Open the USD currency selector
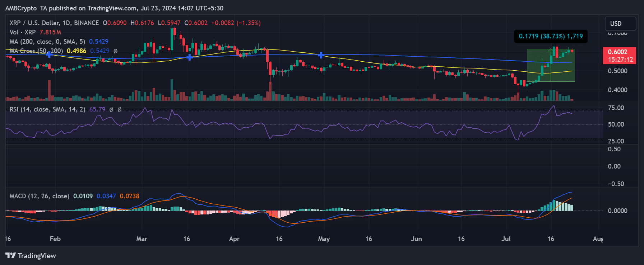The width and height of the screenshot is (644, 265). click(620, 24)
